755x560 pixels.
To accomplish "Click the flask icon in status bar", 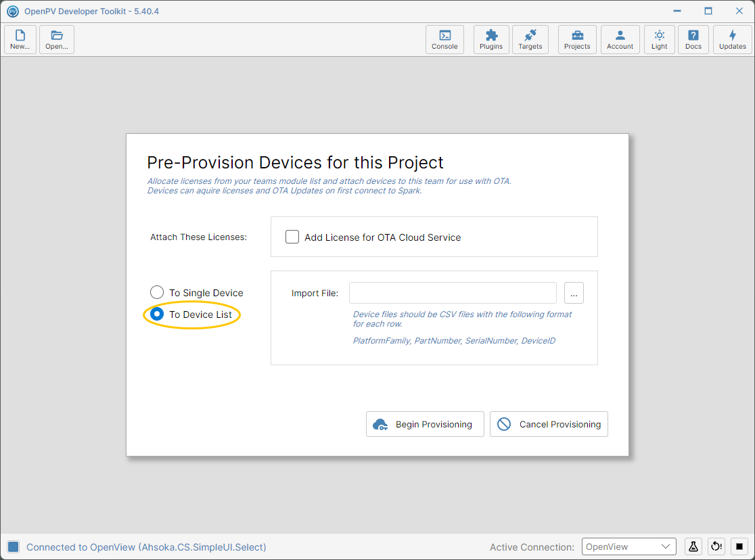I will [x=693, y=546].
